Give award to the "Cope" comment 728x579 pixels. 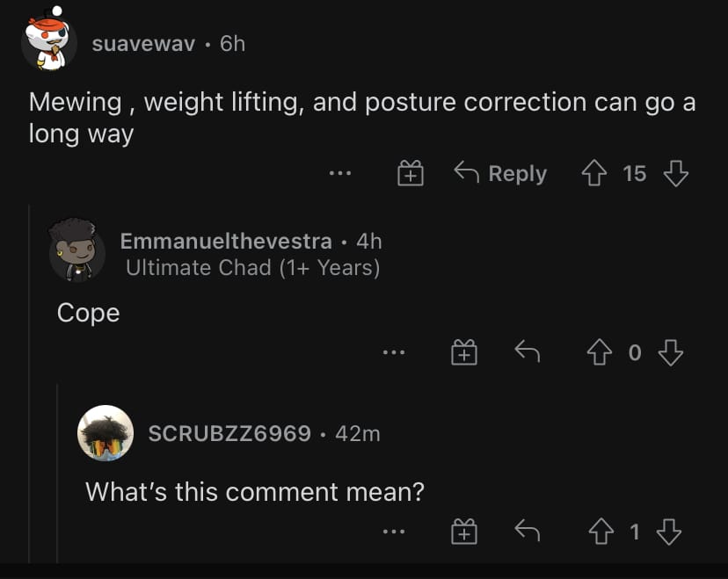(x=463, y=353)
